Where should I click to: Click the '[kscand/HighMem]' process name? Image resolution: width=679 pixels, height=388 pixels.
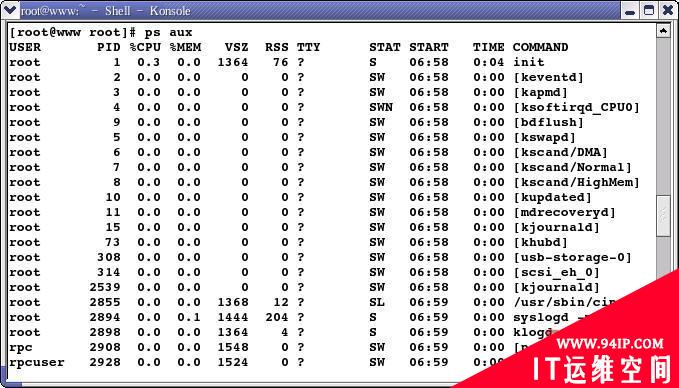(576, 182)
